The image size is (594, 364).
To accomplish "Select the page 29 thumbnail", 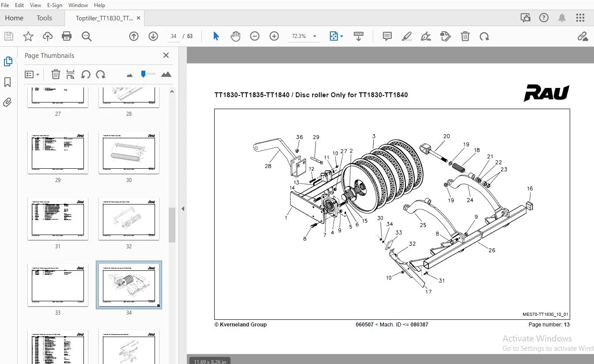I will (x=58, y=152).
